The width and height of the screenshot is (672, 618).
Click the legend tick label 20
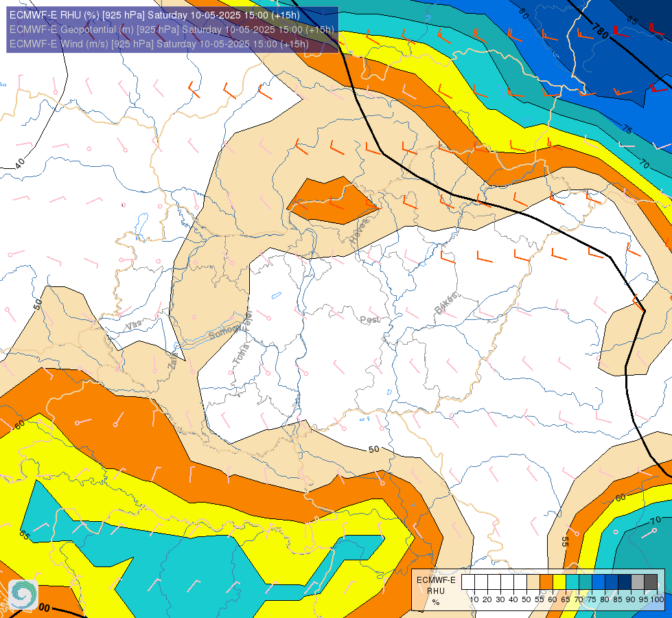[x=487, y=599]
